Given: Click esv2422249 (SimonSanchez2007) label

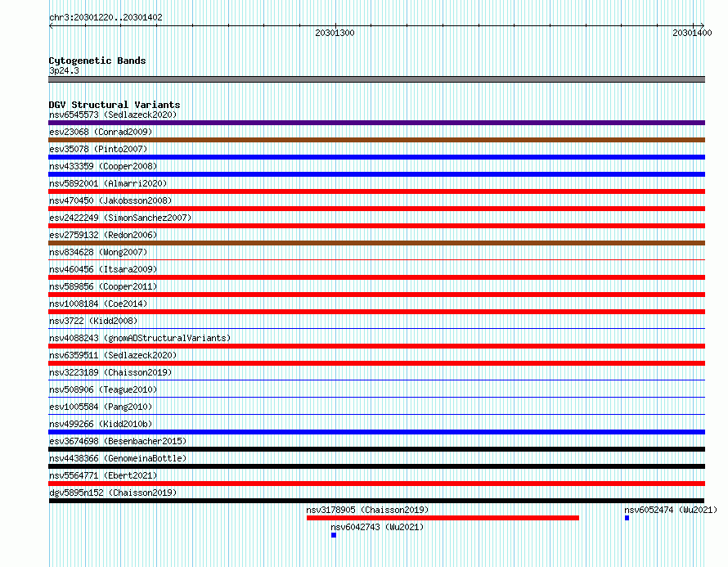Looking at the screenshot, I should coord(120,218).
